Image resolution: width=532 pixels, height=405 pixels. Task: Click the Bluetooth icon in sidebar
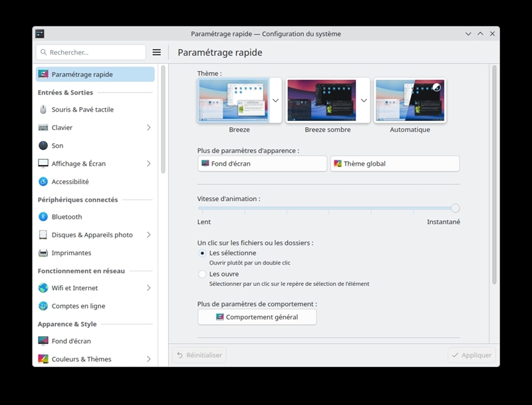[x=43, y=217]
